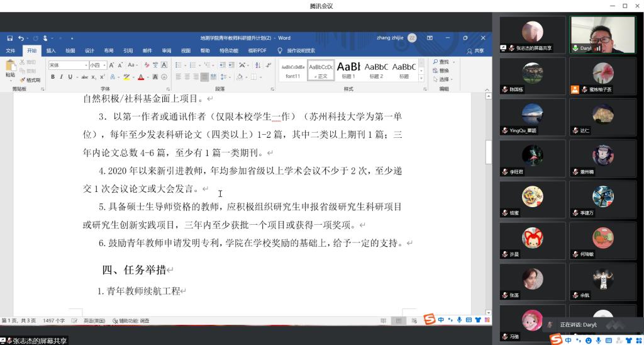Open the font name combo box (宋体)

click(69, 65)
